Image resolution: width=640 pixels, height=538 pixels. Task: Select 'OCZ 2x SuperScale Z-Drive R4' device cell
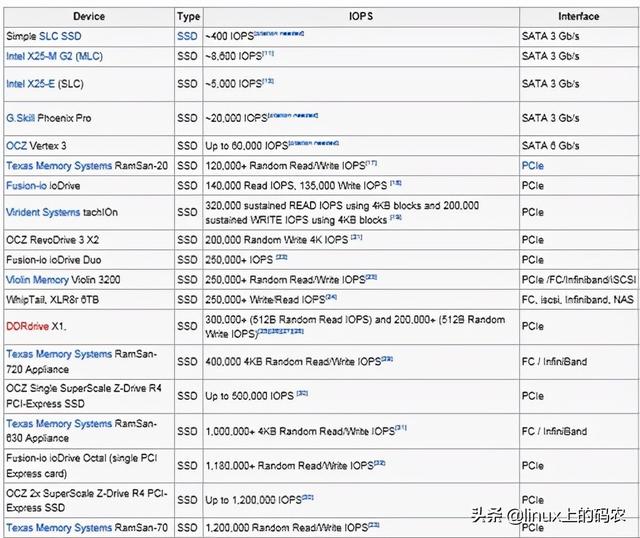click(x=87, y=500)
